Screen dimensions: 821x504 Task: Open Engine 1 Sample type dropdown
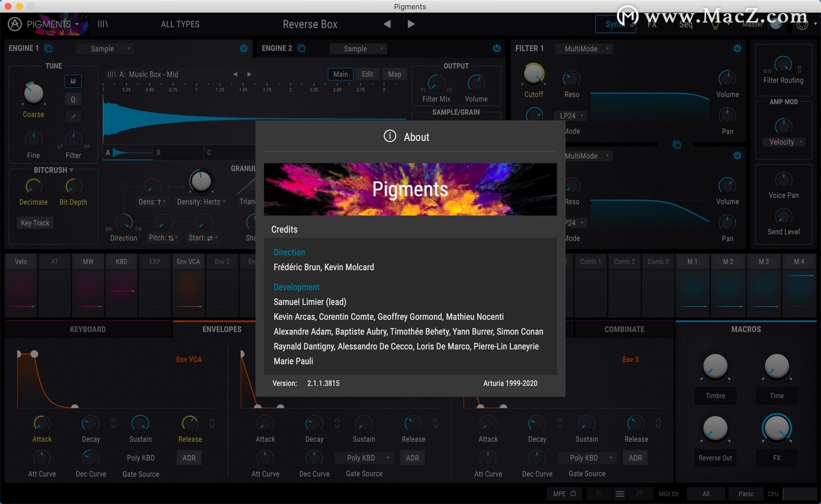[105, 48]
